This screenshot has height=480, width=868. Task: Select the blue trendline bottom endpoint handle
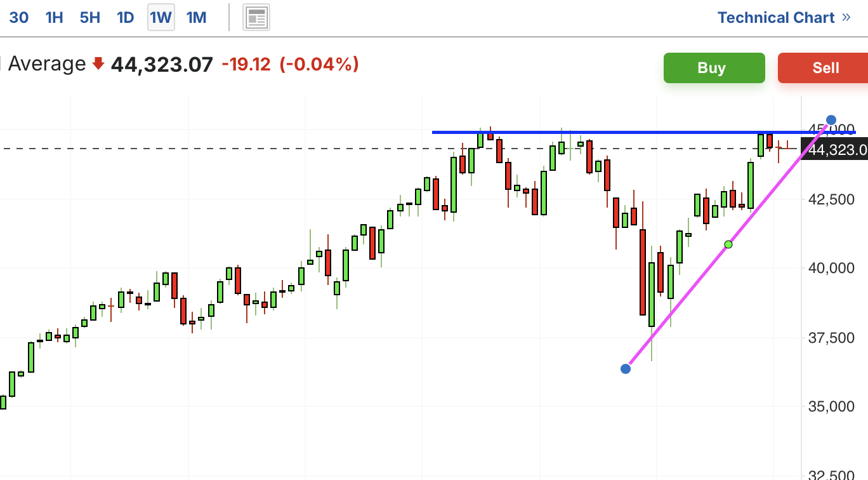click(626, 369)
